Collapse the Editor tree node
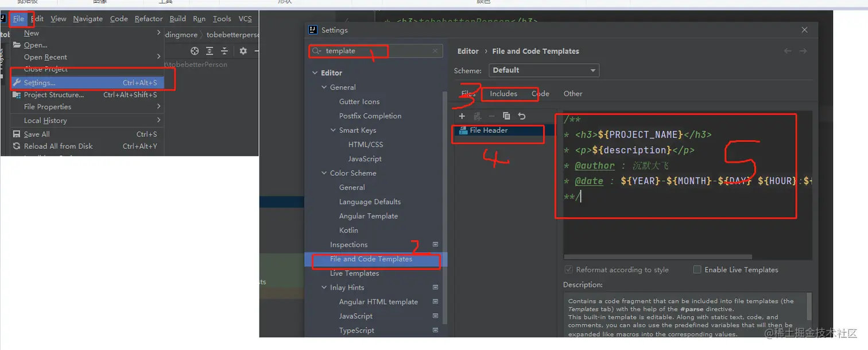This screenshot has width=868, height=350. point(315,73)
